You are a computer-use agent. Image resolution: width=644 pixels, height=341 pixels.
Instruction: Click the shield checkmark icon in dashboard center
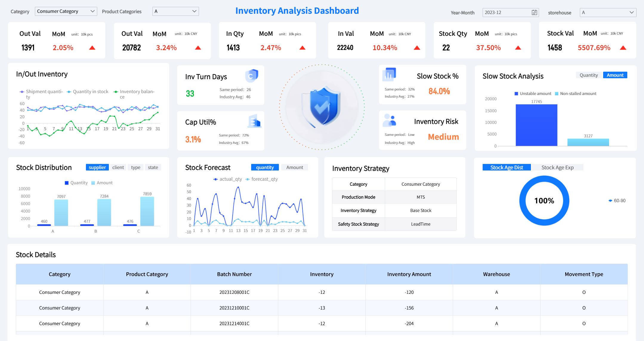point(322,106)
